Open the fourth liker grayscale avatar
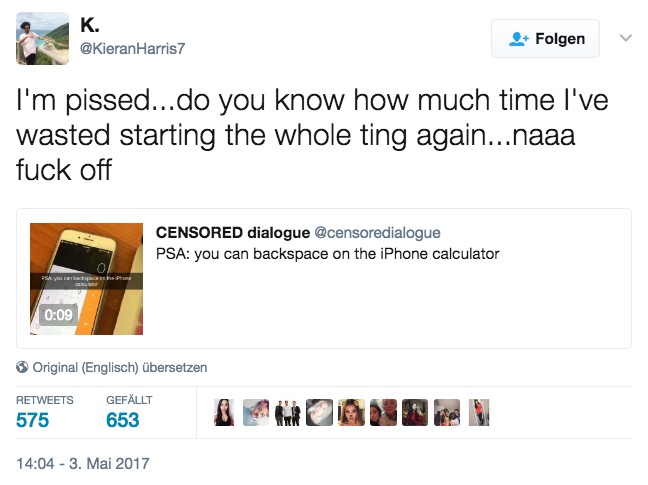The image size is (648, 485). click(319, 412)
